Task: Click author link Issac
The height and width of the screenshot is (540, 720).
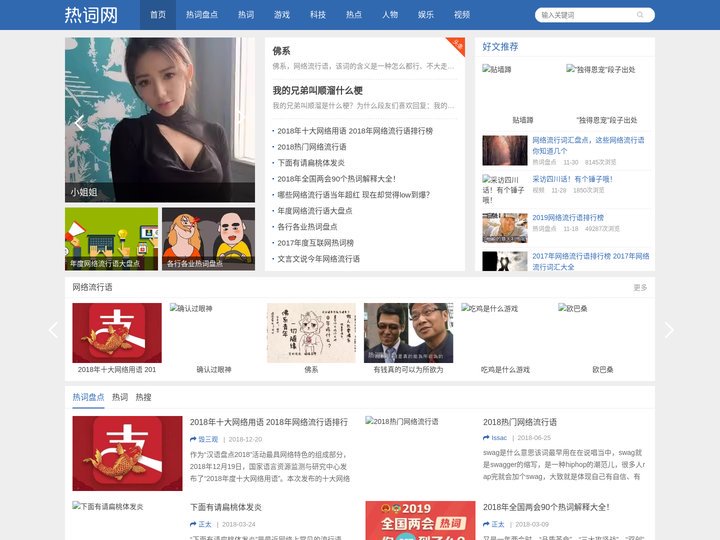Action: coord(499,438)
